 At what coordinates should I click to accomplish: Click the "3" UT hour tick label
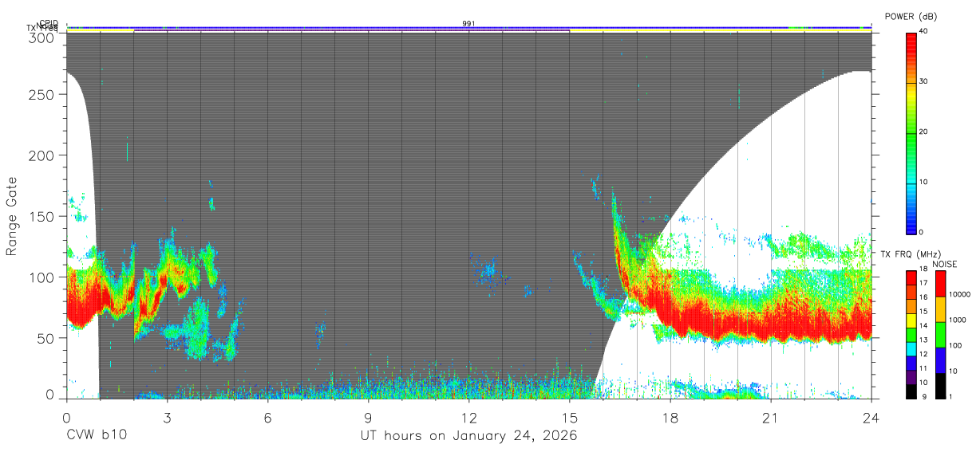coord(167,417)
